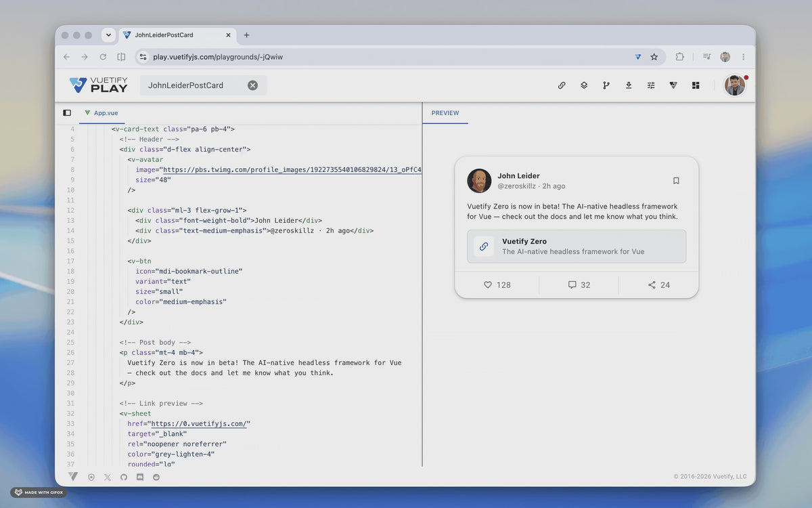Click the download icon in toolbar
The width and height of the screenshot is (812, 508).
[x=629, y=85]
